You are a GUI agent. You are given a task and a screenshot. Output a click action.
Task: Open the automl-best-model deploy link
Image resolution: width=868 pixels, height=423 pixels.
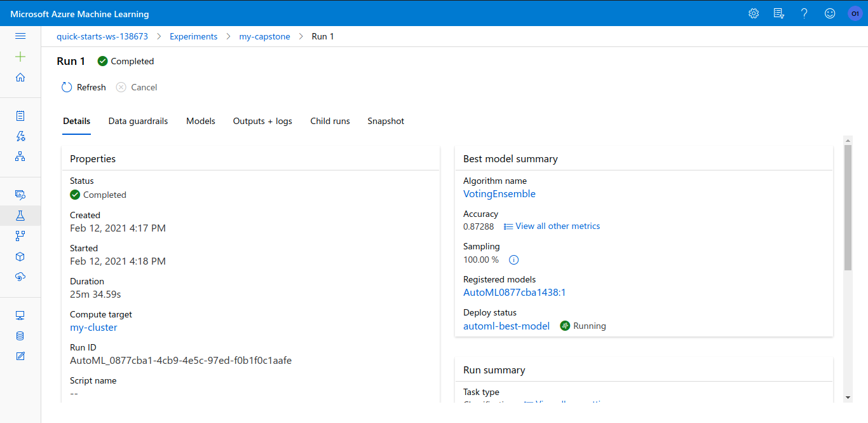[506, 326]
